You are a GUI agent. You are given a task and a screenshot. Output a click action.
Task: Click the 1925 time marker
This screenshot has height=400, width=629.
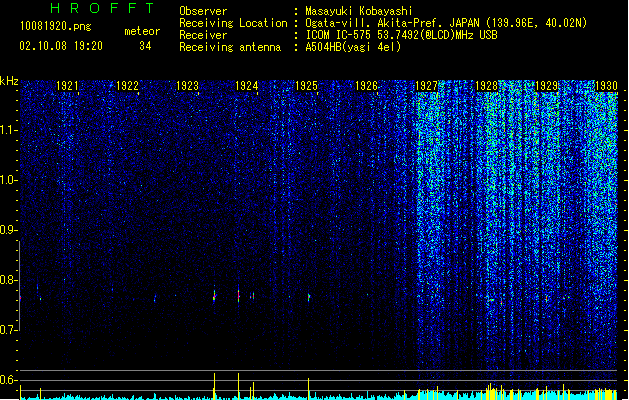coord(306,86)
